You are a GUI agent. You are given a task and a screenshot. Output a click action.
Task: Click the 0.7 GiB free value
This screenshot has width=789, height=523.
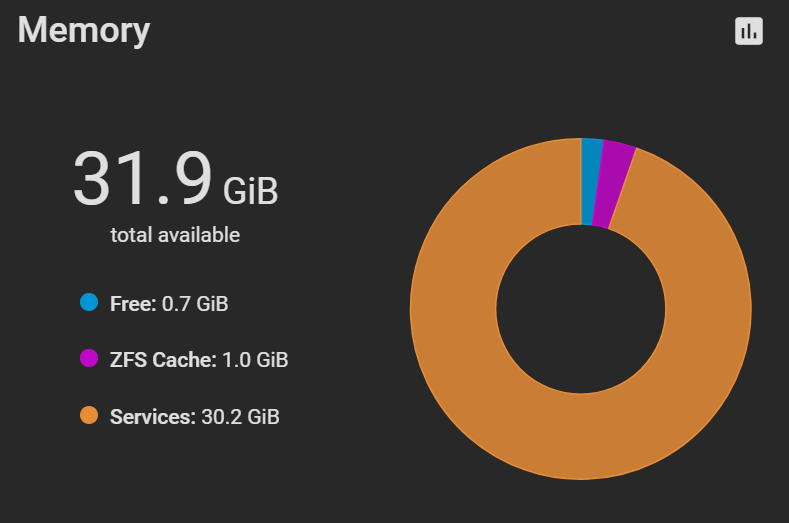[195, 303]
